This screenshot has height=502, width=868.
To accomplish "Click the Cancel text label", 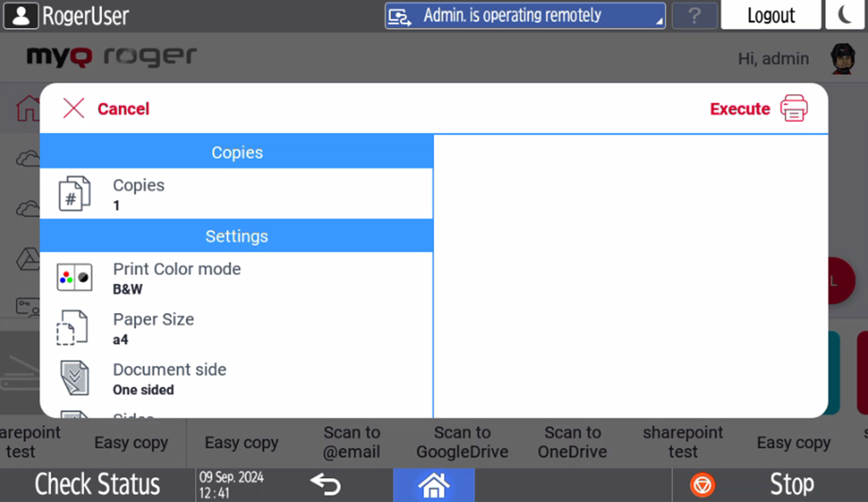I will coord(123,109).
